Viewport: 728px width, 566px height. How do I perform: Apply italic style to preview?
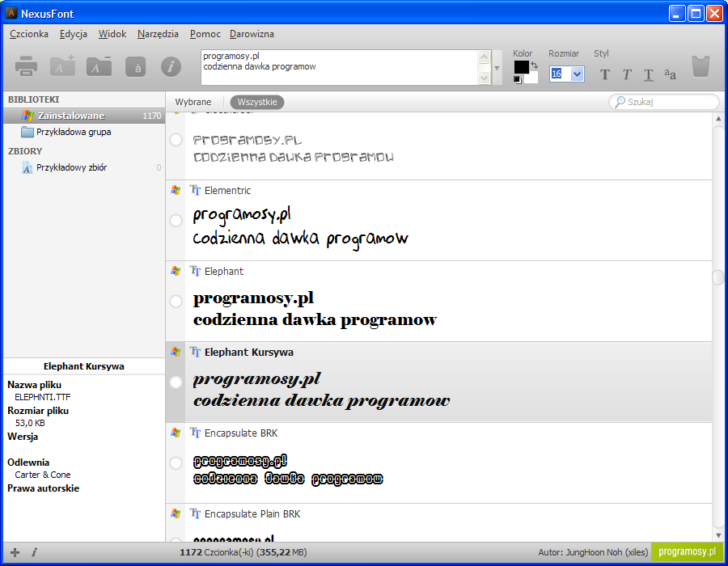[627, 74]
